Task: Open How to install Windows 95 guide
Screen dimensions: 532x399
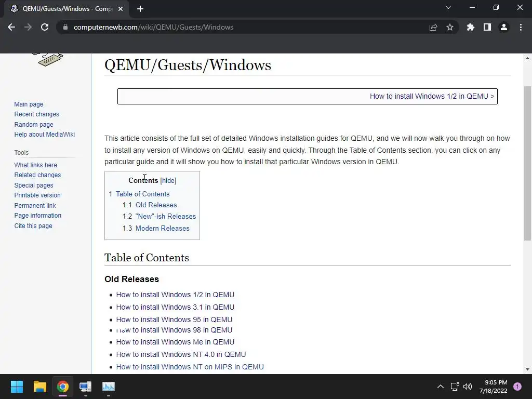Action: click(174, 320)
